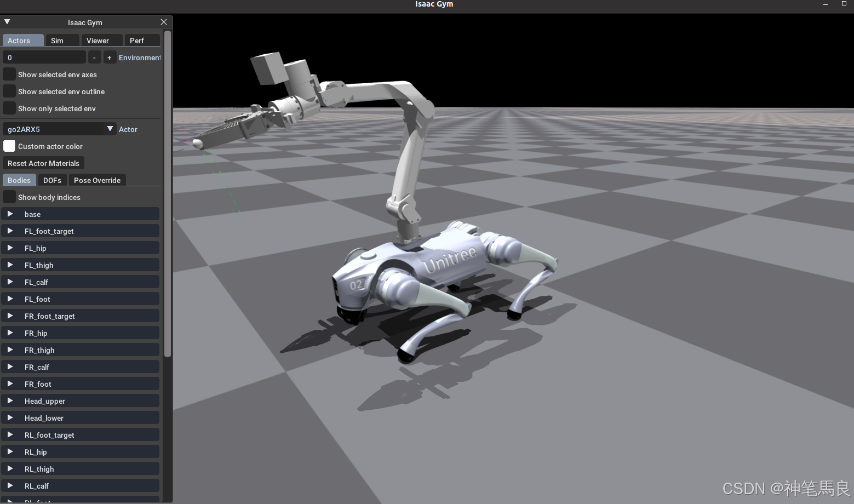The image size is (854, 504).
Task: Switch to the Actors tab
Action: [23, 41]
